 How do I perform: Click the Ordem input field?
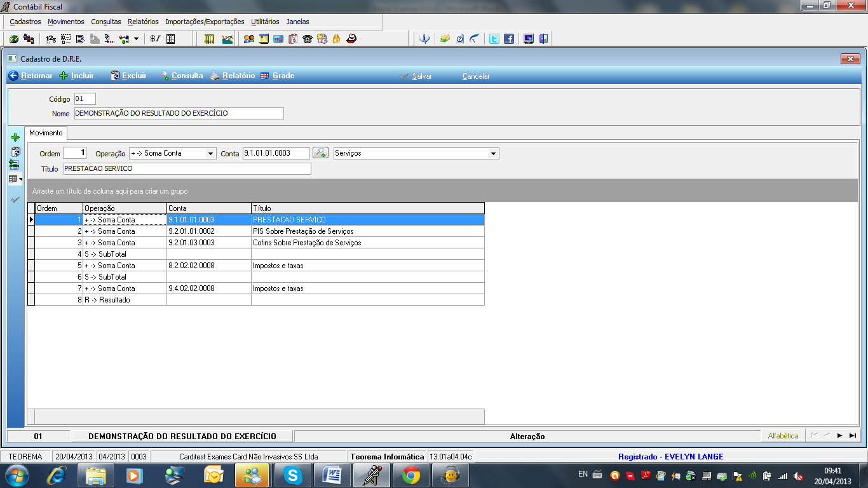[x=74, y=153]
